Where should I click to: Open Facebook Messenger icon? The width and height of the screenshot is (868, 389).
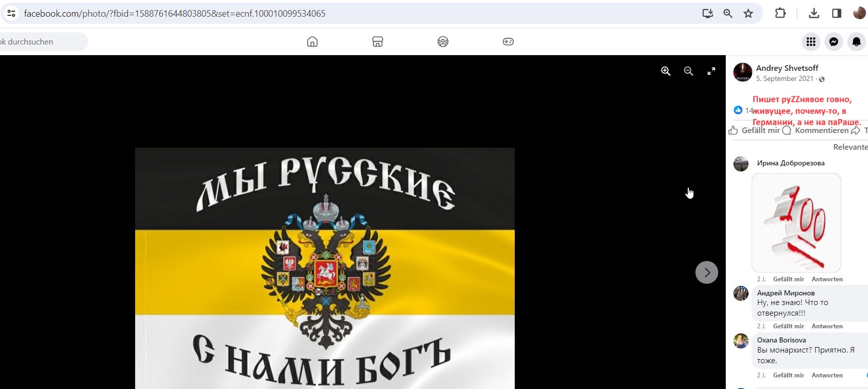point(834,41)
